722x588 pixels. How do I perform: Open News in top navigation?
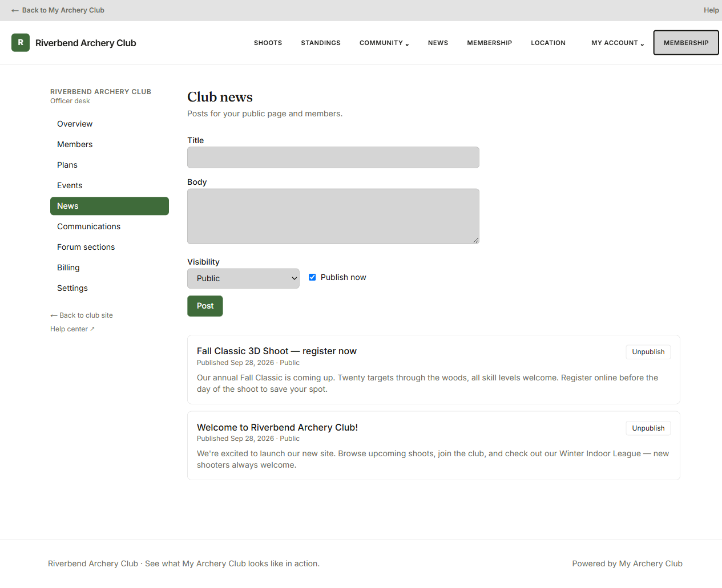pyautogui.click(x=438, y=43)
